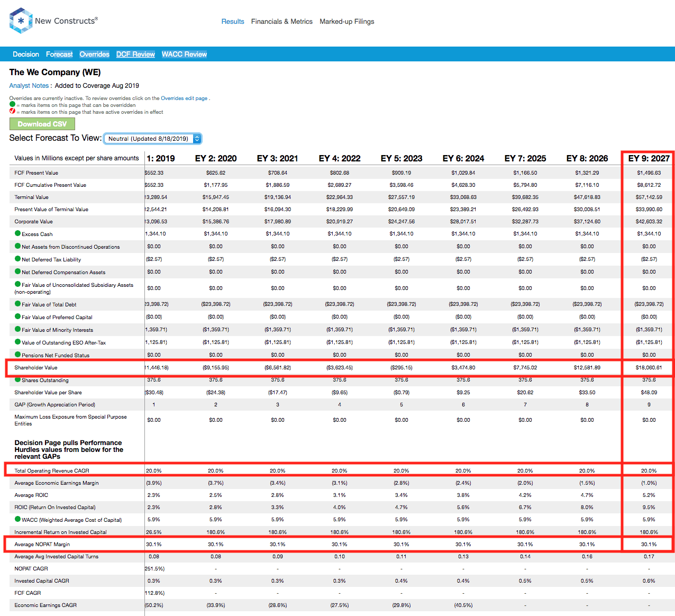
Task: Switch to the Decision tab
Action: tap(26, 55)
